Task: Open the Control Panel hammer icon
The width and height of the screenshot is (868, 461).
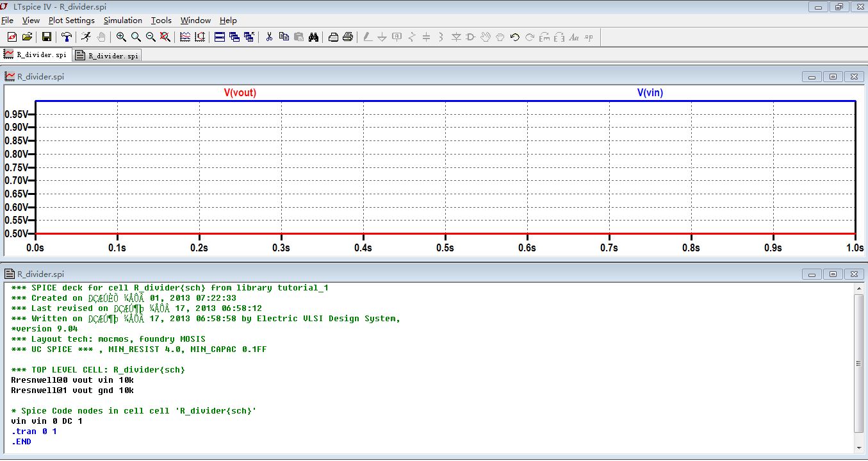Action: click(66, 37)
